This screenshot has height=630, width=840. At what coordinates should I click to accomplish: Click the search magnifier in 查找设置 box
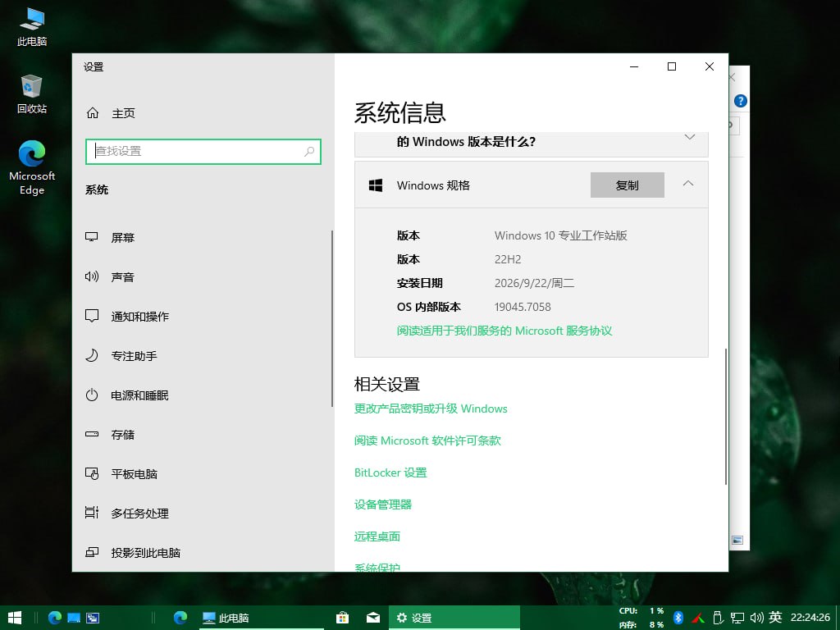pyautogui.click(x=309, y=152)
